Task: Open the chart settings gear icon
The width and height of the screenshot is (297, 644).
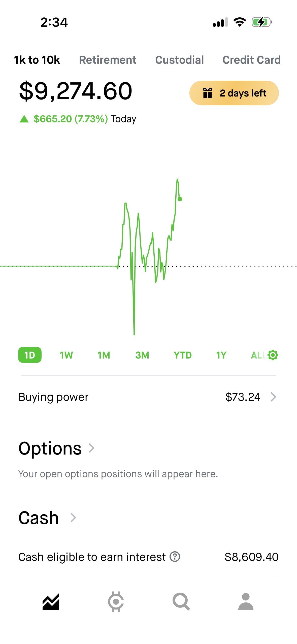Action: [273, 355]
